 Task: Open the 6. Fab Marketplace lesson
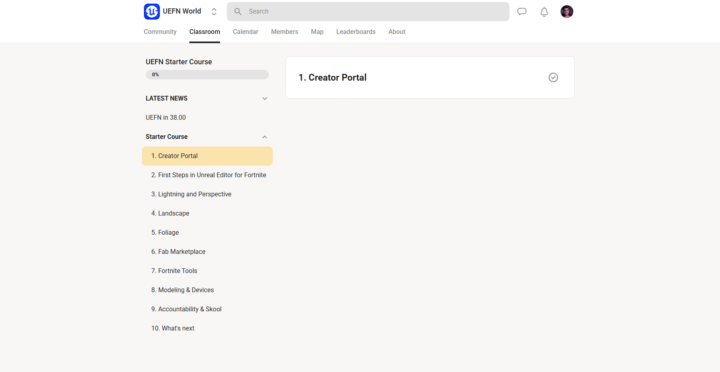[x=178, y=252]
